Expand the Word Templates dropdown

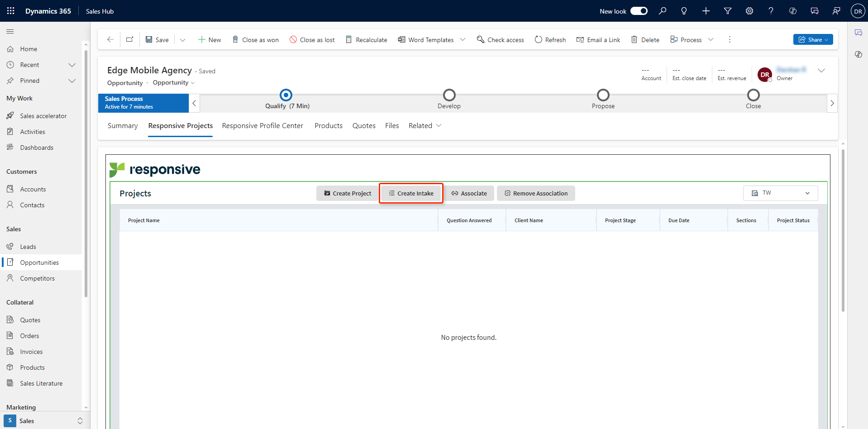click(463, 39)
